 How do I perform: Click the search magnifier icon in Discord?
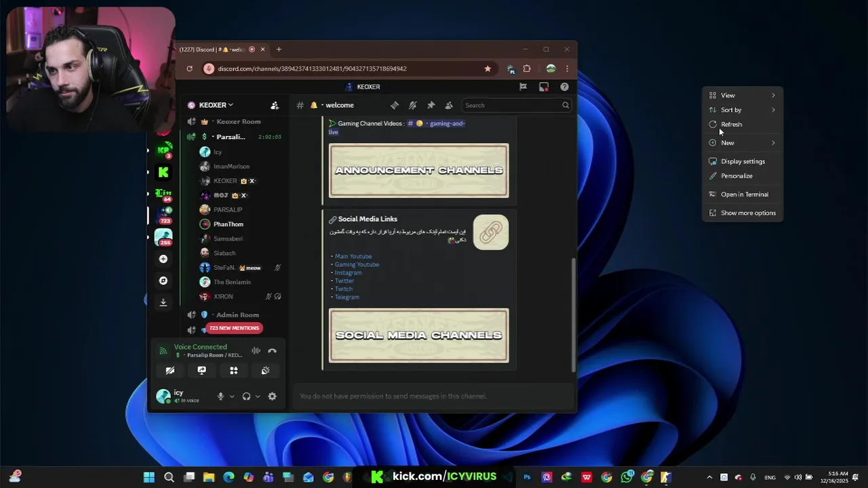pos(566,105)
